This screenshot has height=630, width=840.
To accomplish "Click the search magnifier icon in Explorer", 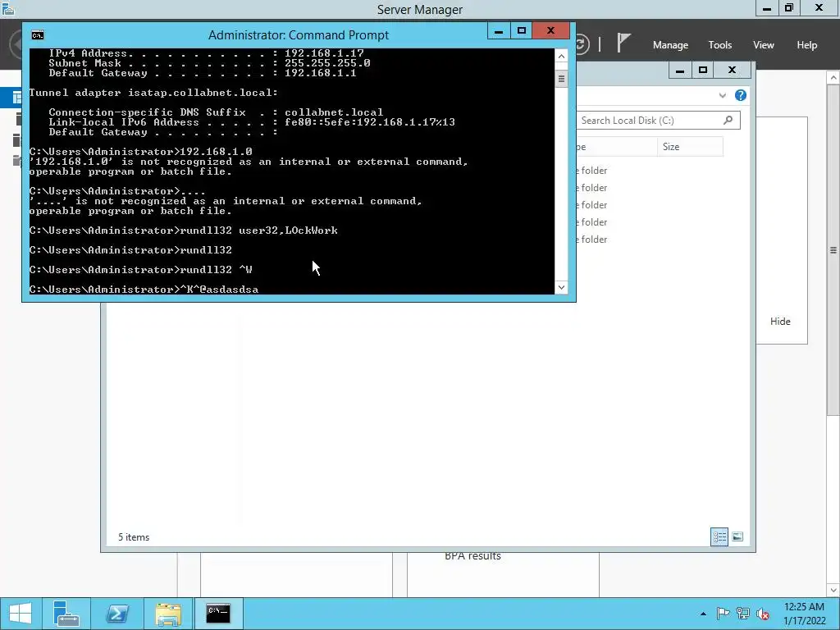I will click(x=728, y=120).
